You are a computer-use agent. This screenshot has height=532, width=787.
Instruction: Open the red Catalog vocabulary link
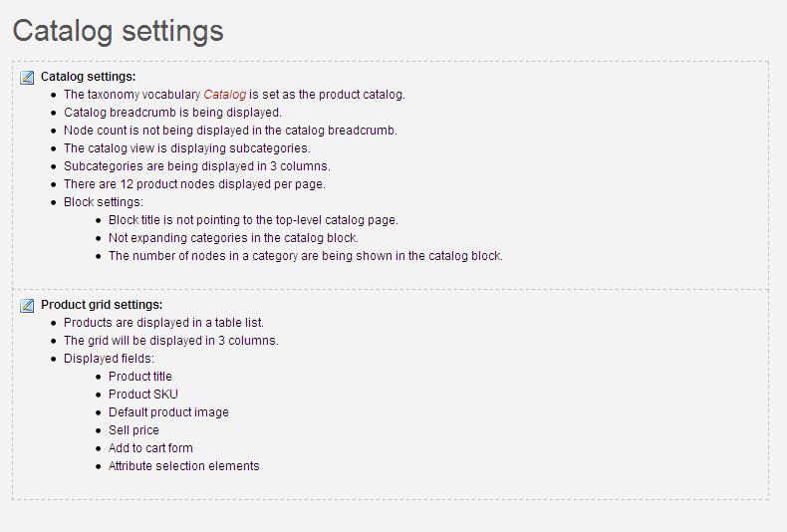(225, 95)
